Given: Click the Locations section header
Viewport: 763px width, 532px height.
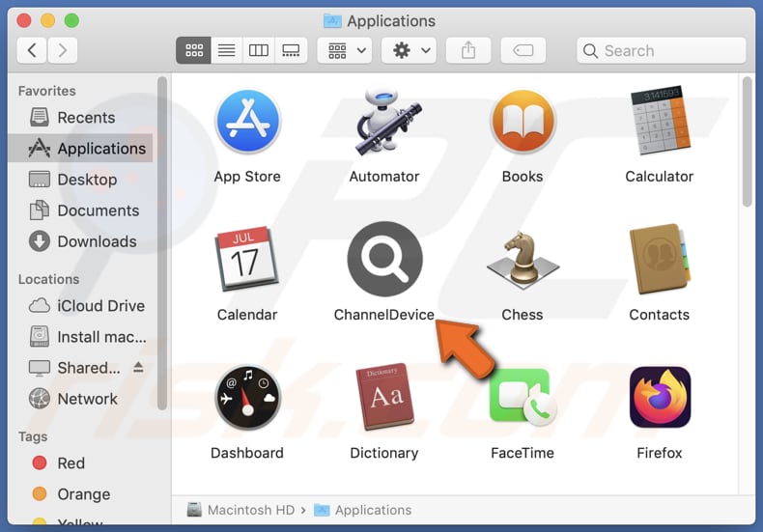Looking at the screenshot, I should coord(48,279).
